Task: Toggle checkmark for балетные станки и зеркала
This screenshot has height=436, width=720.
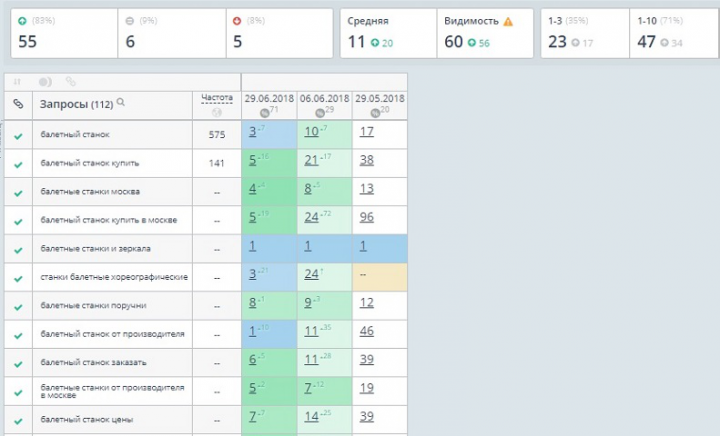Action: pos(18,250)
